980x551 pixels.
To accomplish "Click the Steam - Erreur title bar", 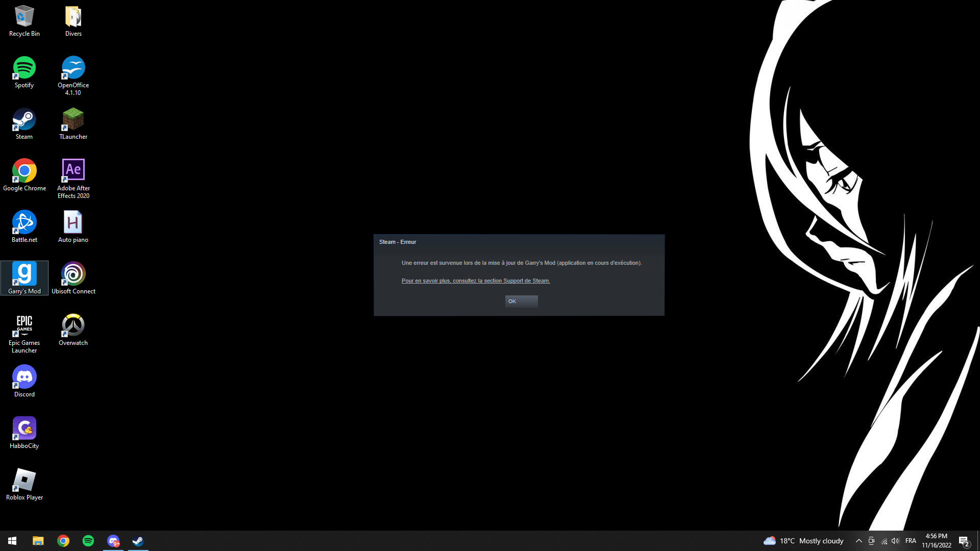I will coord(519,242).
